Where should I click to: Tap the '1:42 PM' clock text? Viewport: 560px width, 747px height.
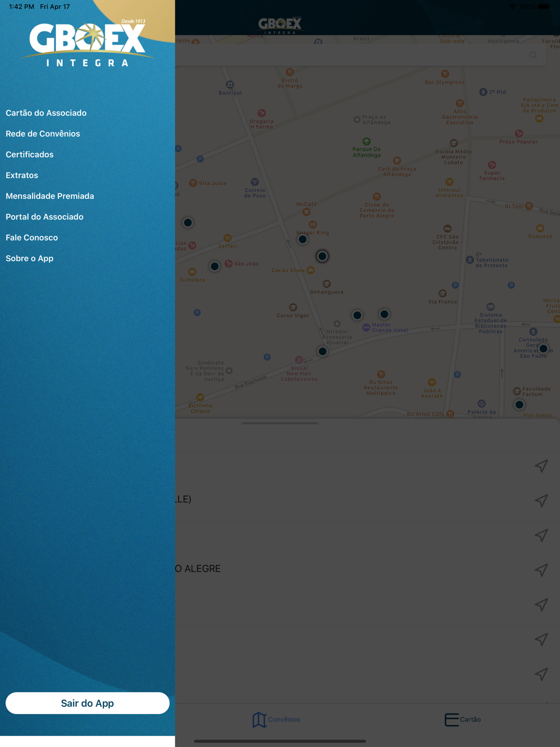(21, 7)
